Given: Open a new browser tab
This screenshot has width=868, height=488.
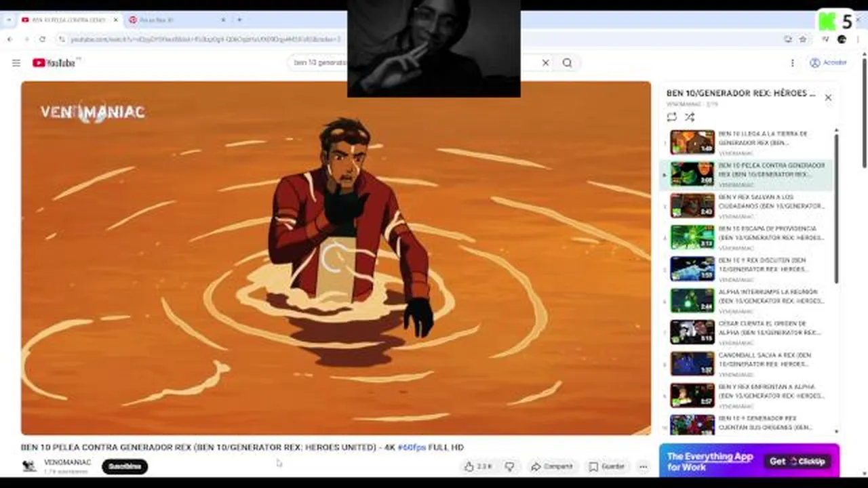Looking at the screenshot, I should pyautogui.click(x=239, y=20).
